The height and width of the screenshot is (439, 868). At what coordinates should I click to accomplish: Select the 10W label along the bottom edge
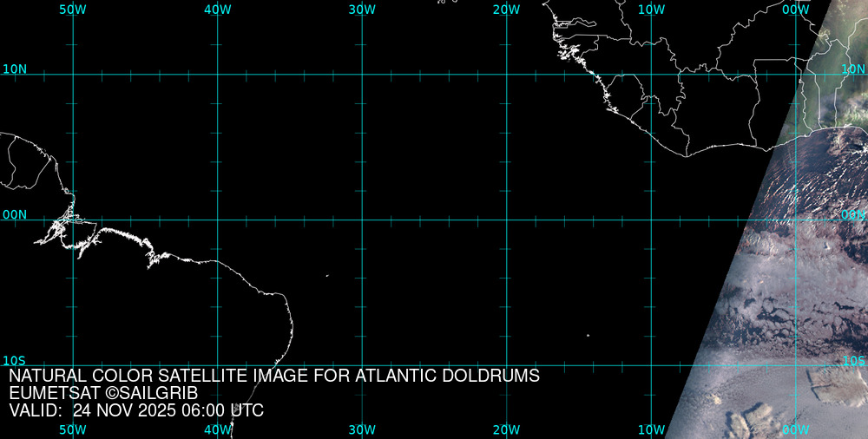coord(651,429)
